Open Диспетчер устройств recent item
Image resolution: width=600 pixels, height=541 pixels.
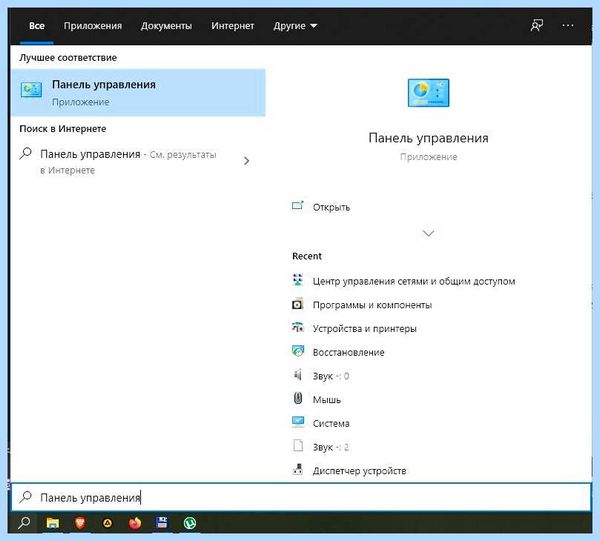coord(359,471)
